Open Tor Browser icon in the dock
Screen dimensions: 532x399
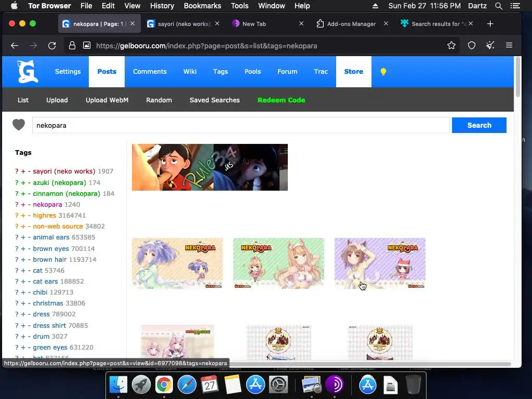coord(334,385)
